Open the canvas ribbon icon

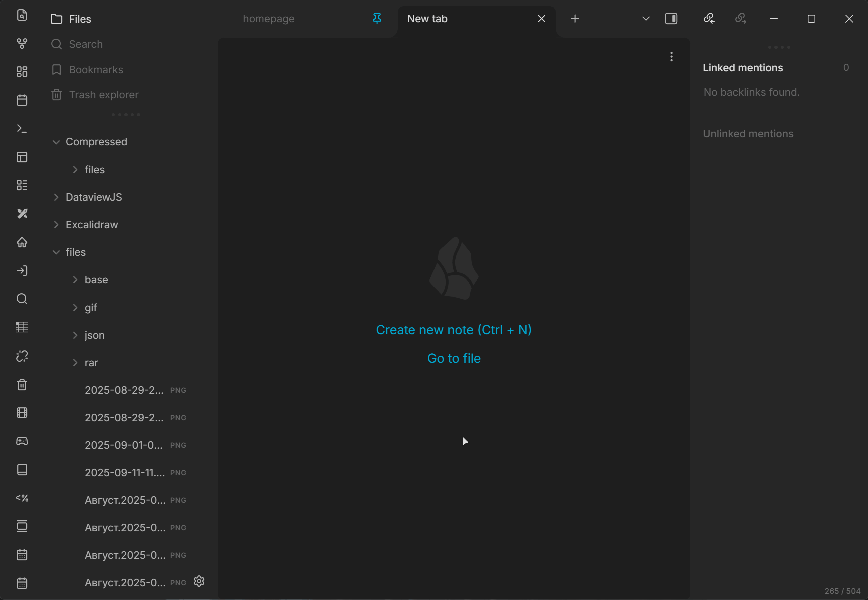tap(22, 72)
